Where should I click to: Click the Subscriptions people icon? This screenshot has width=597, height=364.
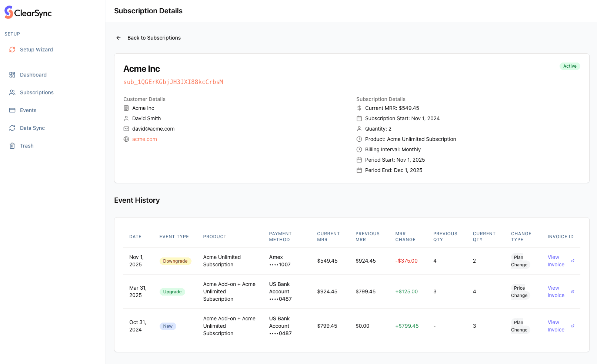point(12,92)
